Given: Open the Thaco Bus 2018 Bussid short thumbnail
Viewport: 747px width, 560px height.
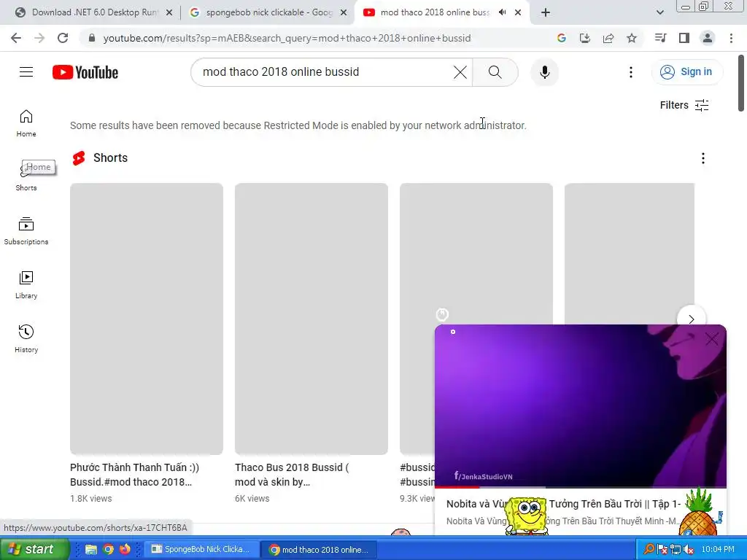Looking at the screenshot, I should [x=311, y=319].
